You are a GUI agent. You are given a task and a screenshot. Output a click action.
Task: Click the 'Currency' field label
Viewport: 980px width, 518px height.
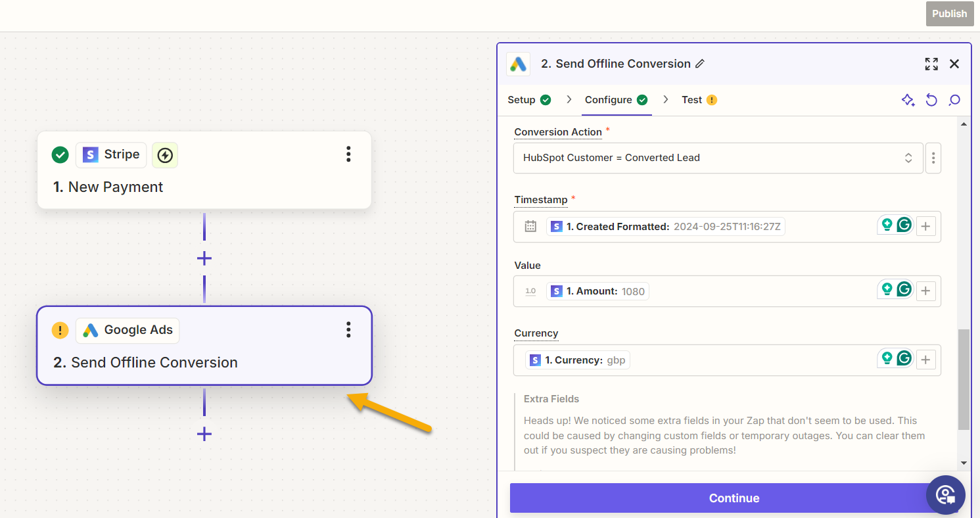click(536, 333)
